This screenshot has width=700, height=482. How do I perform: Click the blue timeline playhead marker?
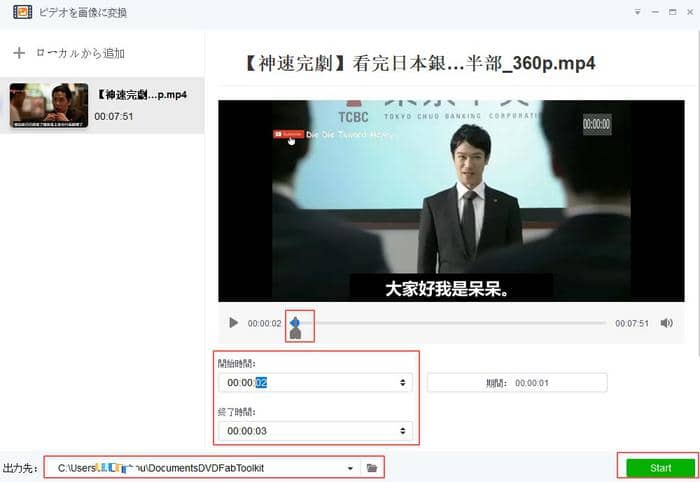click(295, 323)
